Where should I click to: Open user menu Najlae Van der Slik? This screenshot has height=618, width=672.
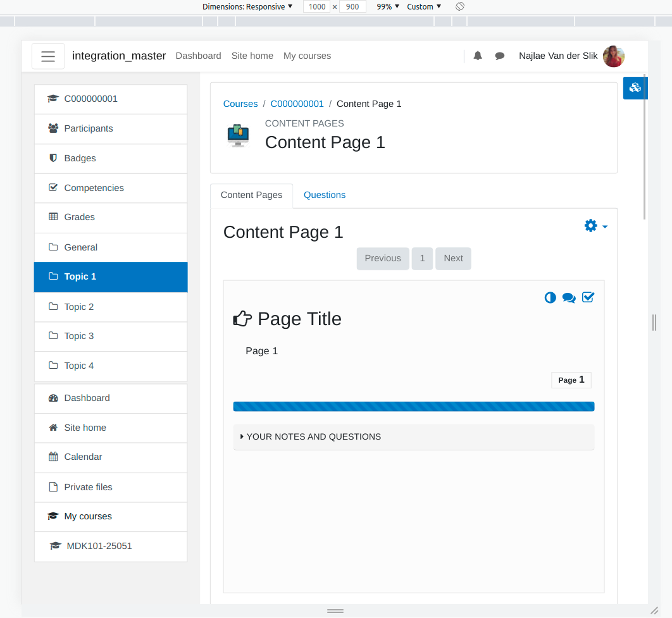558,56
